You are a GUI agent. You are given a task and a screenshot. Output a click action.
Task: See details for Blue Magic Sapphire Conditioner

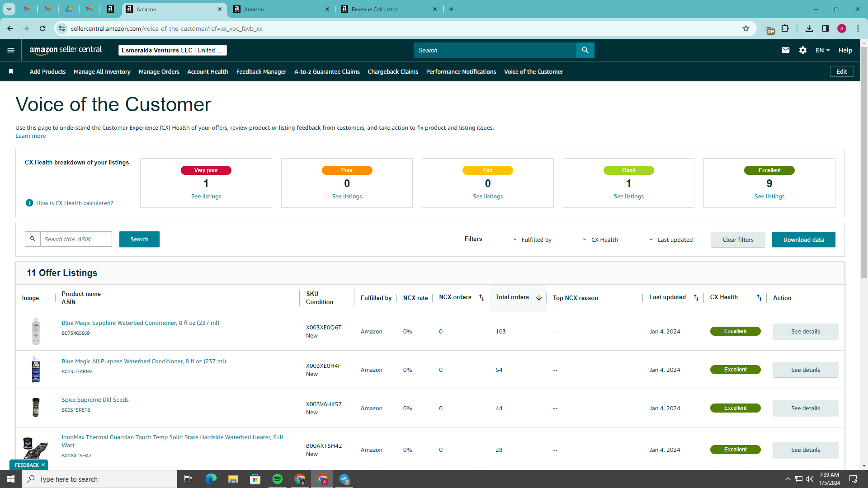coord(806,331)
